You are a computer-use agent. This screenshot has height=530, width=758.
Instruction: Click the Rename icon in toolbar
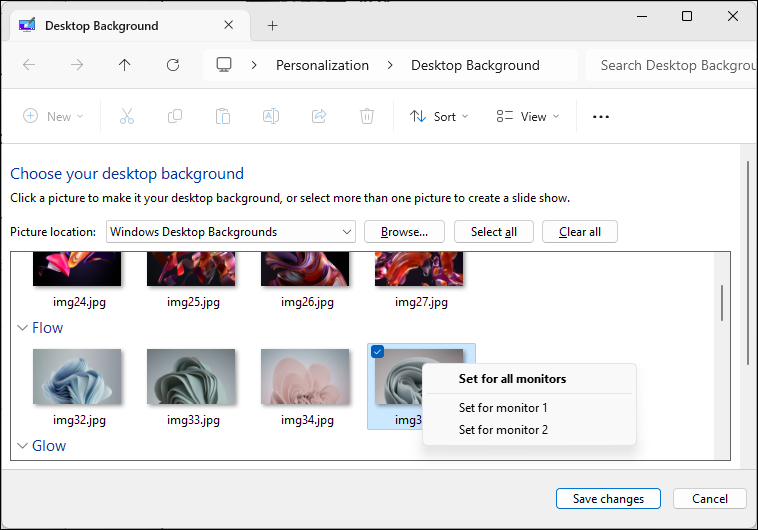point(270,116)
